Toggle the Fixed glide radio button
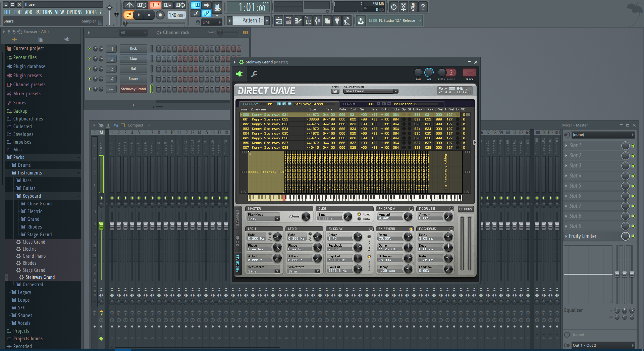This screenshot has height=351, width=644. click(359, 214)
